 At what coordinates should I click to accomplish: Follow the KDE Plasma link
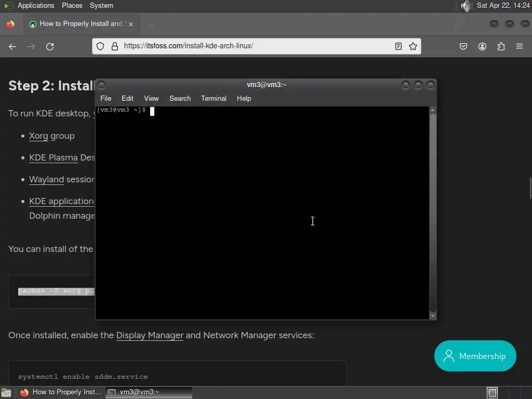(54, 157)
